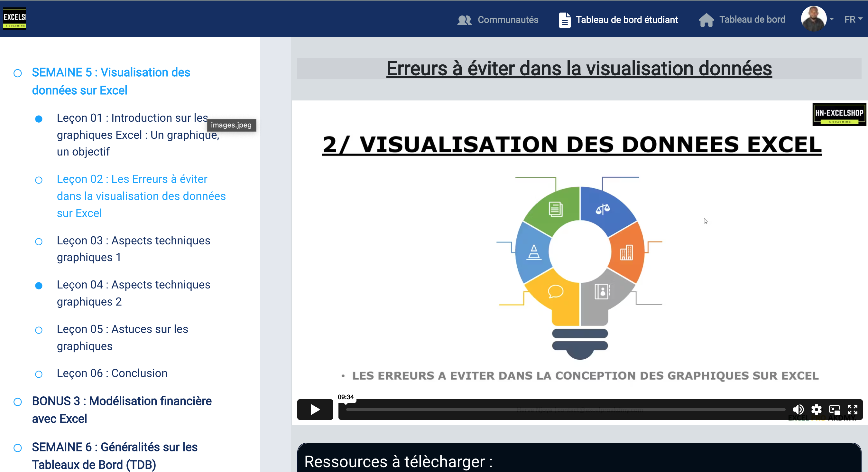
Task: Play the lesson video
Action: 315,409
